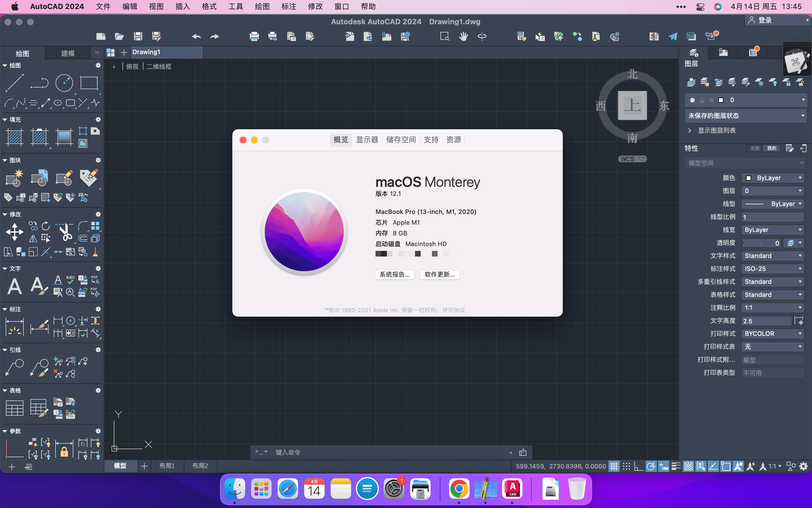Select the Rotate tool
Viewport: 812px width, 508px height.
tap(46, 226)
